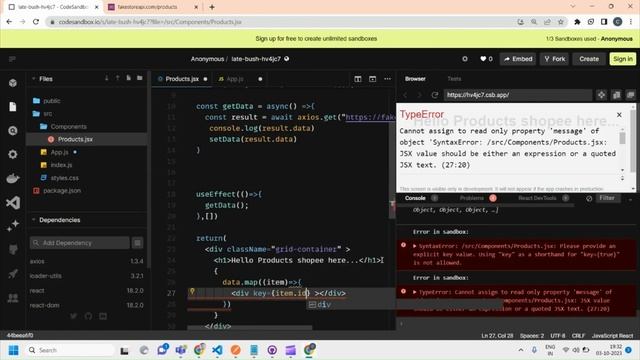Click the new file icon in Files header
The width and height of the screenshot is (640, 360).
[129, 78]
